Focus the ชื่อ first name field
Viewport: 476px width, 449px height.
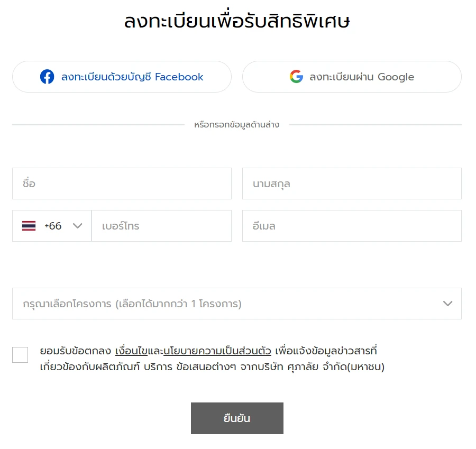point(122,184)
